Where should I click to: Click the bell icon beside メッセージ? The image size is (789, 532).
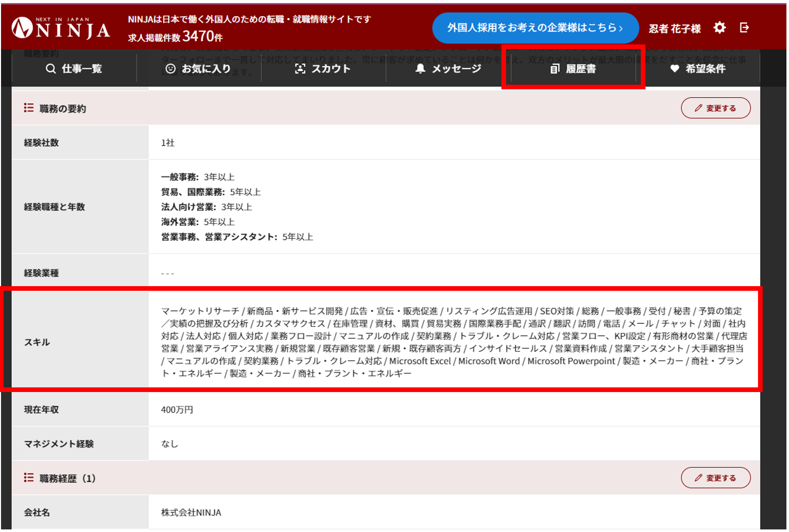coord(420,69)
